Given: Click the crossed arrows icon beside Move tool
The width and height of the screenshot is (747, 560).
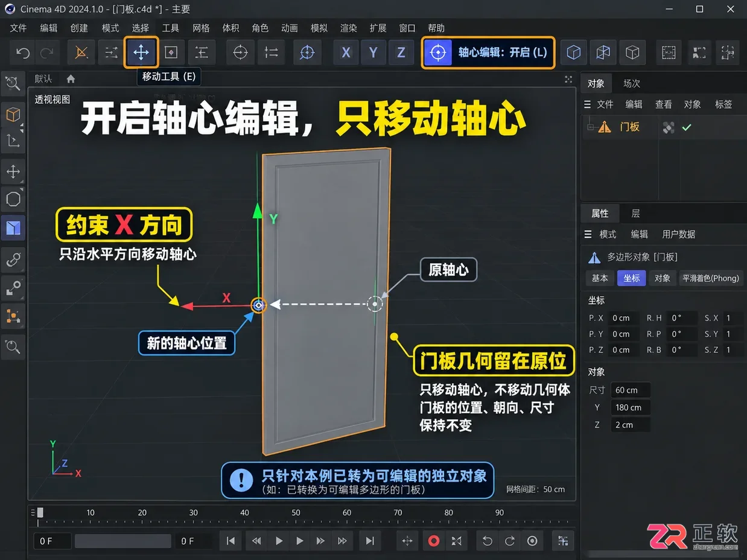Looking at the screenshot, I should (x=111, y=52).
